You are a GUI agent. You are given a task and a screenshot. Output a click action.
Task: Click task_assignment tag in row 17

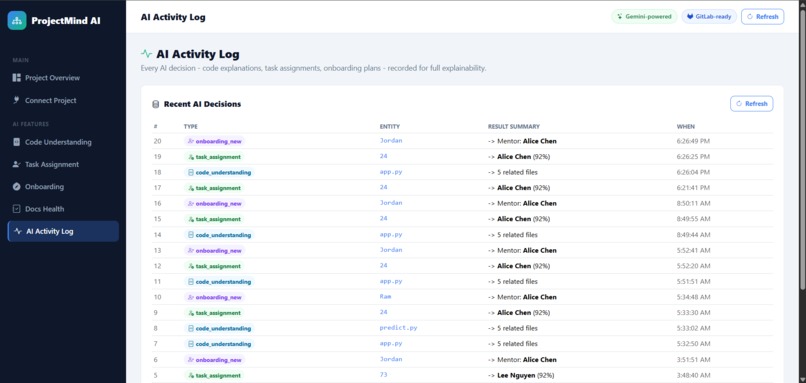tap(214, 188)
